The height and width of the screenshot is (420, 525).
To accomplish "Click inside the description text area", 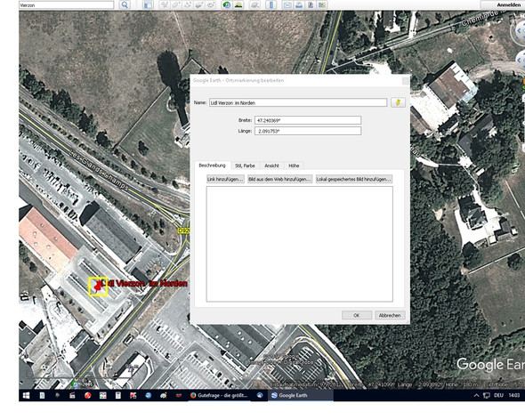I will [300, 244].
